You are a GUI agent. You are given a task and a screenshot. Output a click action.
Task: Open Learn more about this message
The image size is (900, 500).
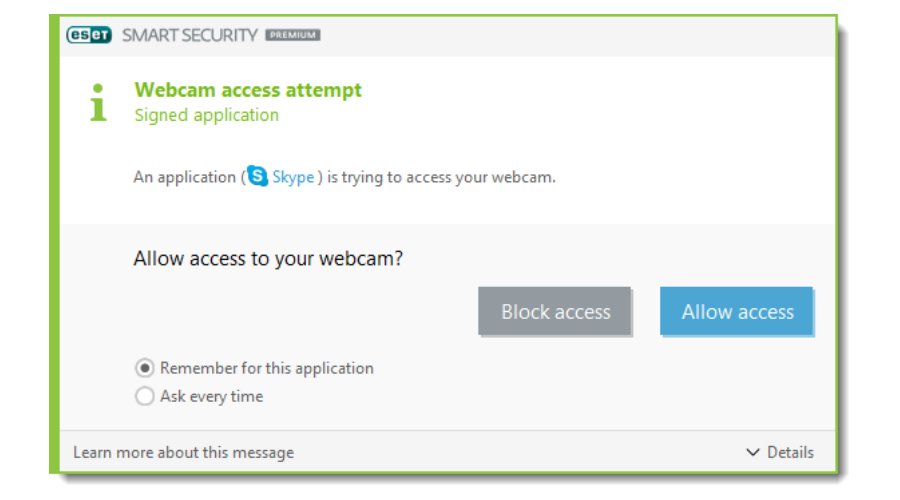click(x=184, y=453)
